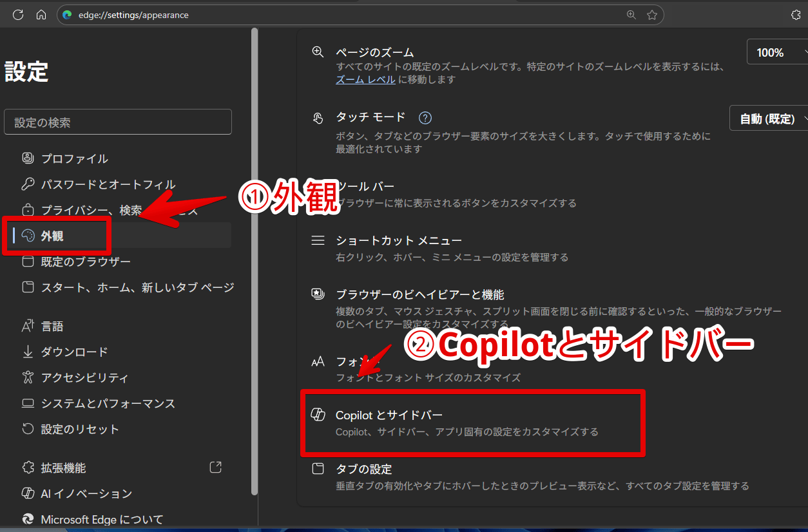This screenshot has width=808, height=532.
Task: Click the sidebar vertical scrollbar
Action: tap(255, 262)
